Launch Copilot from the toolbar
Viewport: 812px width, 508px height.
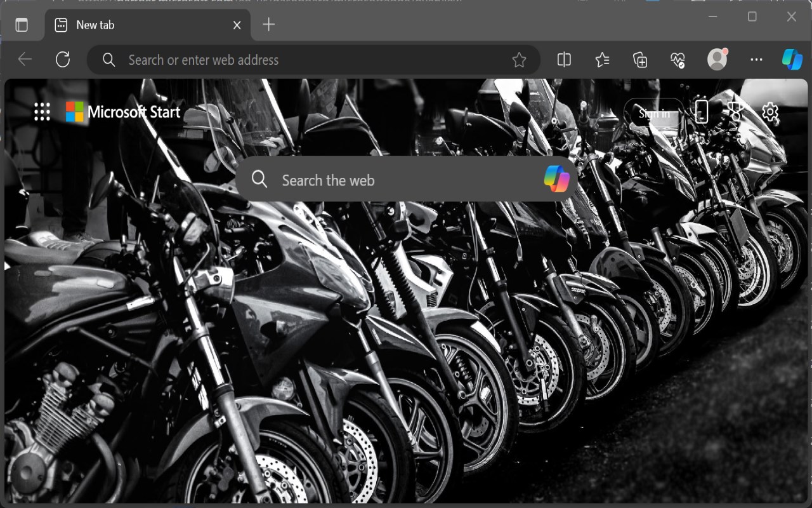coord(792,59)
